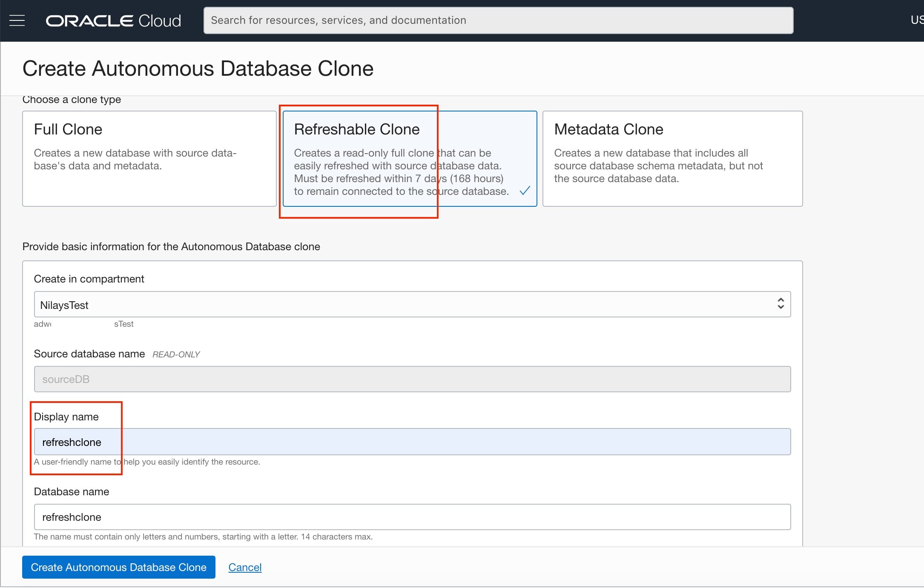Click the compartment selector stepper arrows
This screenshot has width=924, height=588.
click(x=780, y=304)
